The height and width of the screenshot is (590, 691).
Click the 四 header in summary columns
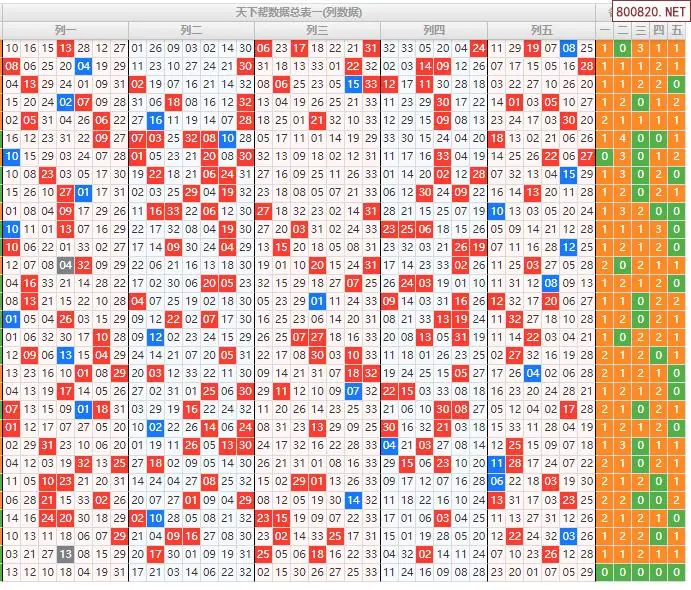[659, 30]
